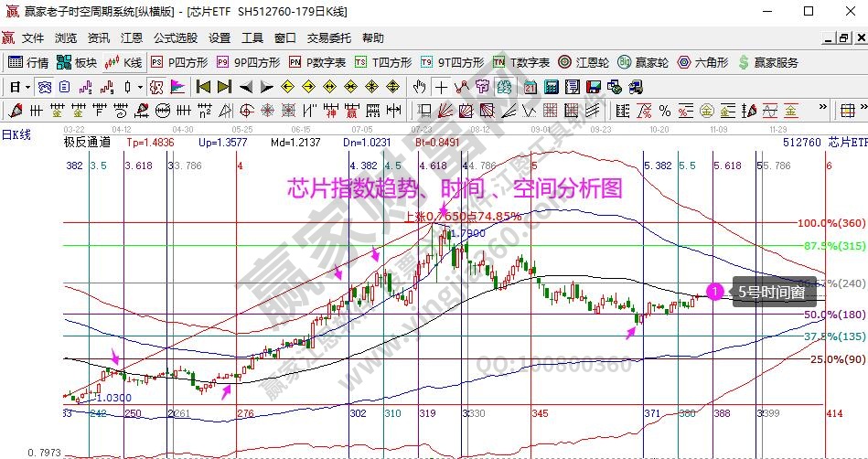Open the 交易委托 menu
The image size is (868, 459).
point(328,38)
